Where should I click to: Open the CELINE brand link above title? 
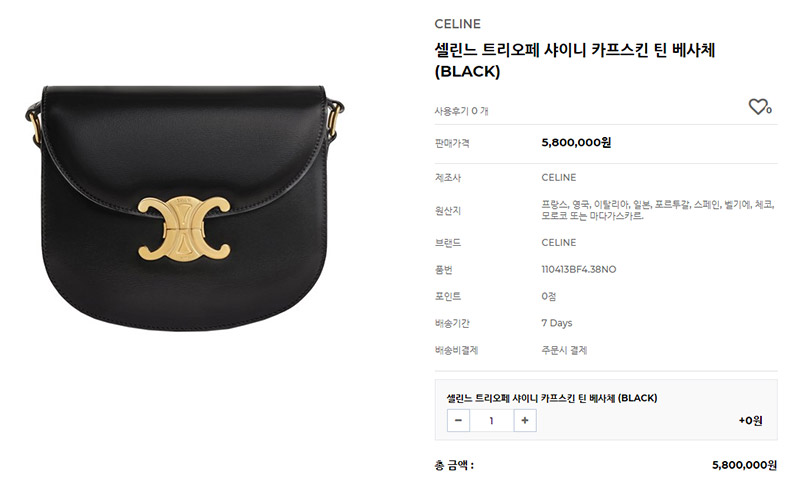point(457,24)
